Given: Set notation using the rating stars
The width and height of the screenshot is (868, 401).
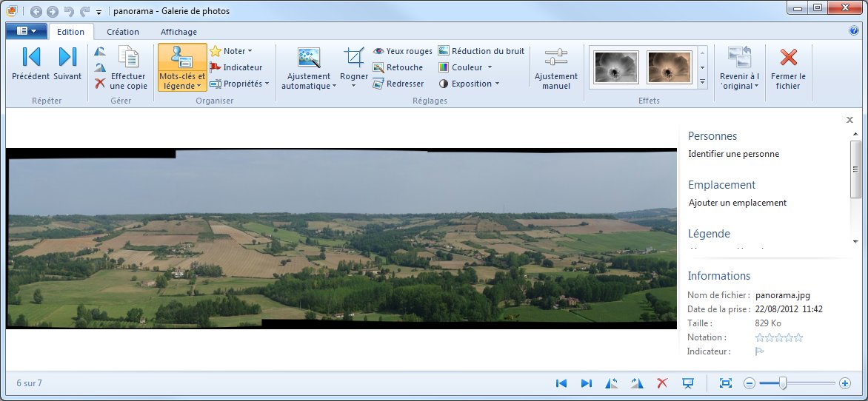Looking at the screenshot, I should pos(779,337).
